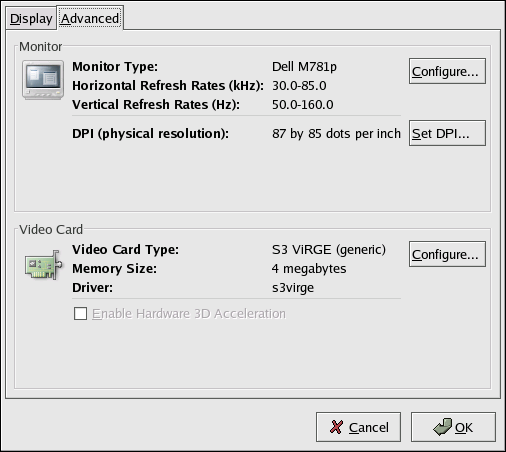Open Configure for the video card
The height and width of the screenshot is (452, 506).
click(x=447, y=254)
